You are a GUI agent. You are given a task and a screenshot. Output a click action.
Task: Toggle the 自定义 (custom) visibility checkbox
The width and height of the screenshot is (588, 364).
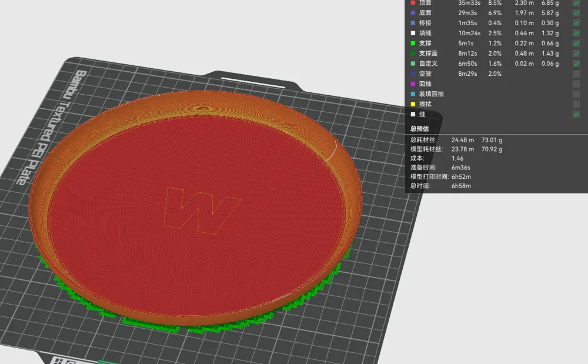[x=576, y=64]
